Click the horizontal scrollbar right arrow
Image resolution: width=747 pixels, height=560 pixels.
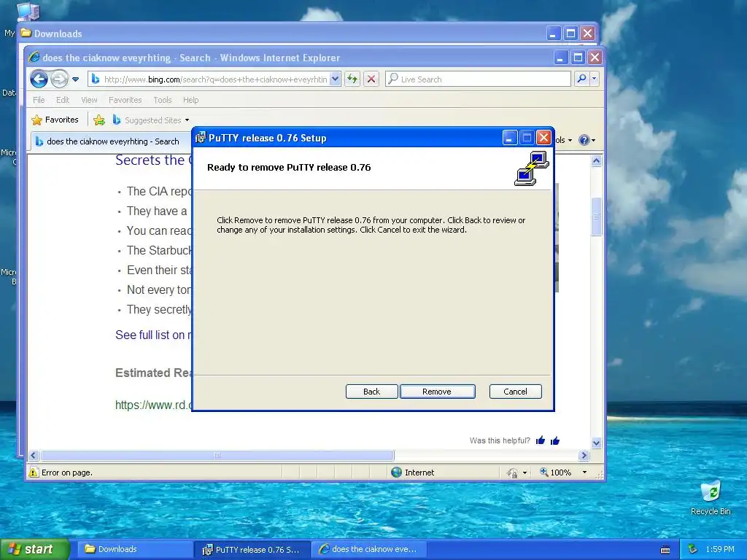point(584,455)
